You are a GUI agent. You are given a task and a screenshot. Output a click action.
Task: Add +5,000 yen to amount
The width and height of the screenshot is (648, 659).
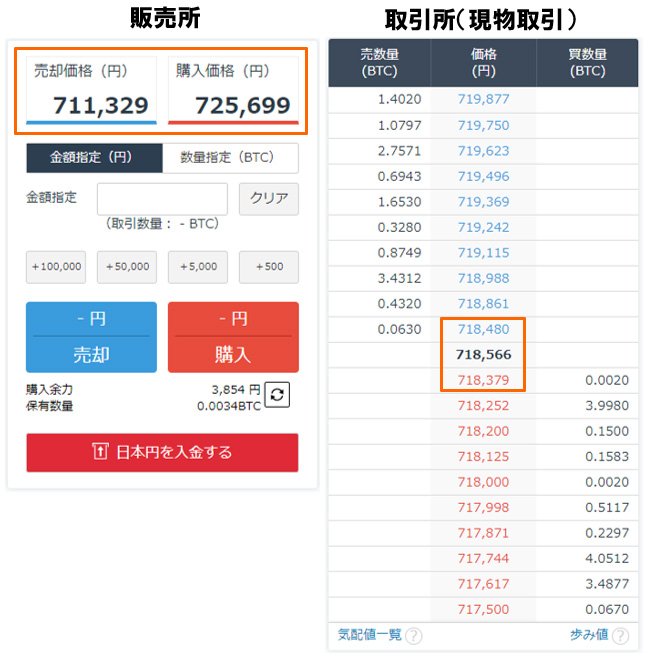[x=198, y=267]
